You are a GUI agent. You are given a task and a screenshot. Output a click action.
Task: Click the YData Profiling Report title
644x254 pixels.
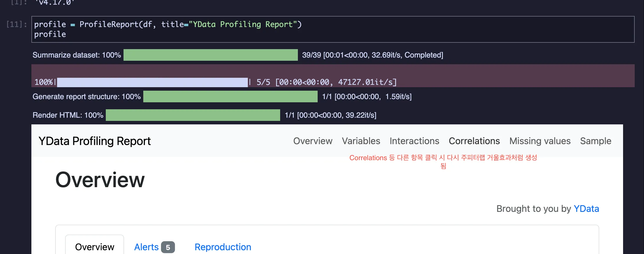point(94,141)
